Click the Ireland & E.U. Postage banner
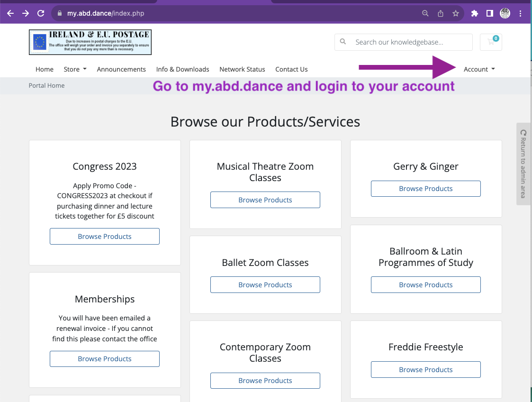Viewport: 532px width, 402px height. [x=90, y=42]
